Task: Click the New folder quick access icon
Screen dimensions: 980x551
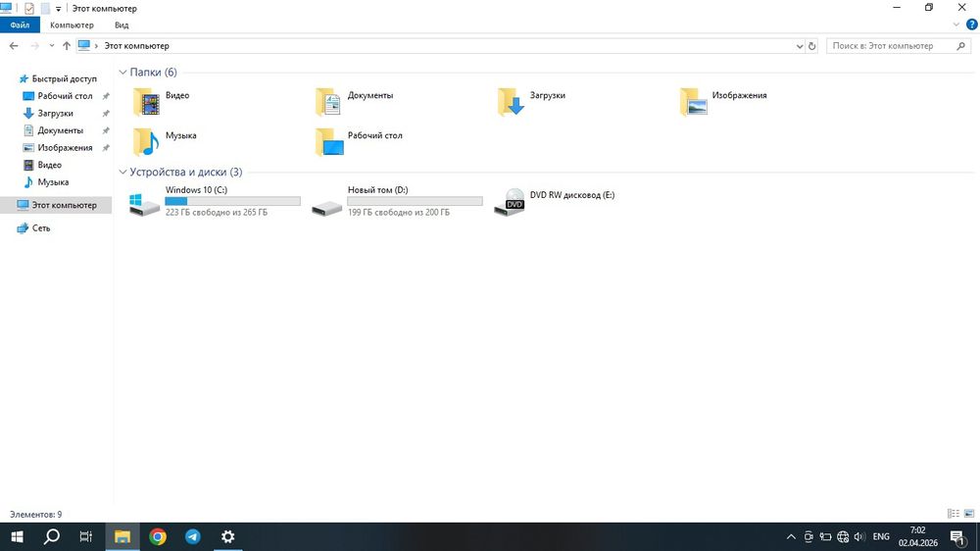Action: [x=45, y=8]
